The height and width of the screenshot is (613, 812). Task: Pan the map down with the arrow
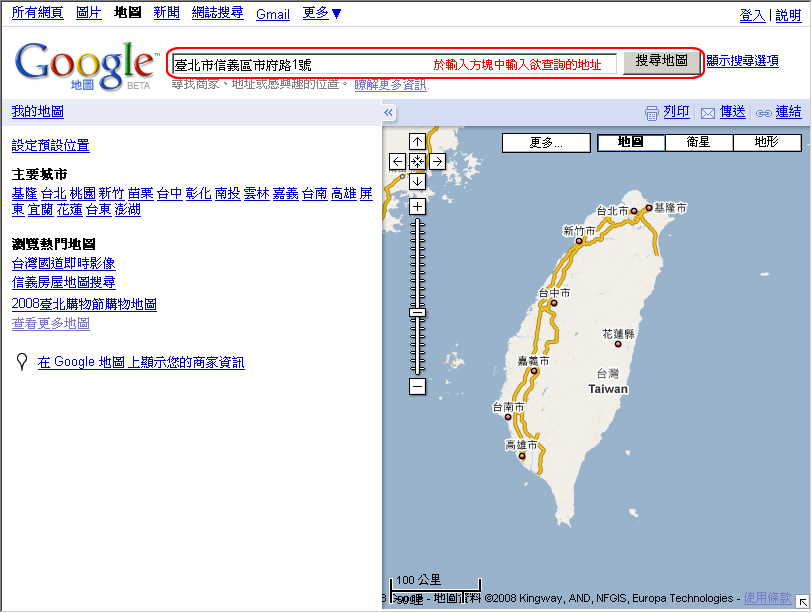click(417, 181)
